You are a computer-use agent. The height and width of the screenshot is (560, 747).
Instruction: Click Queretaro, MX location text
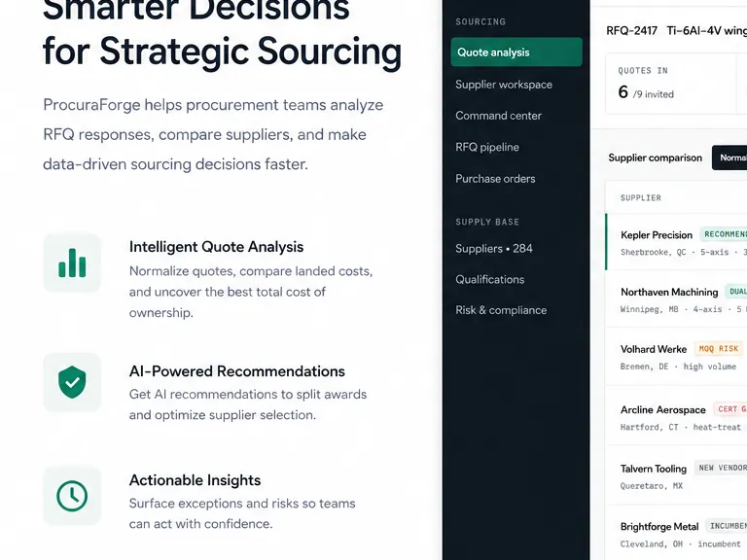652,486
